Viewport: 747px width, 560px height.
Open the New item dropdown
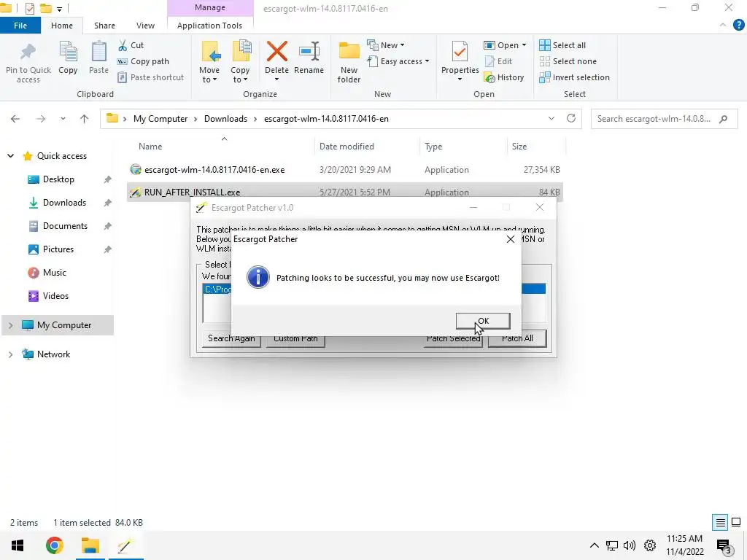tap(386, 45)
